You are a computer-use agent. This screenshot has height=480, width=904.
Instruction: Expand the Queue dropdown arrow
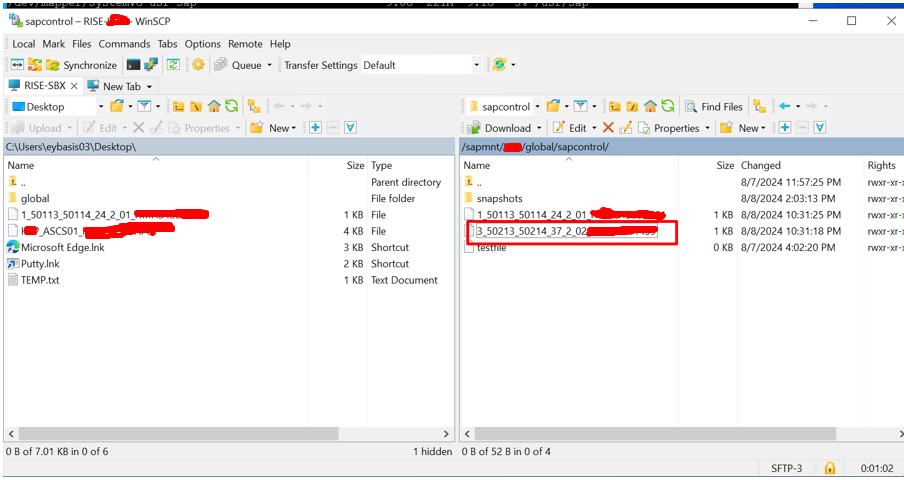[269, 65]
